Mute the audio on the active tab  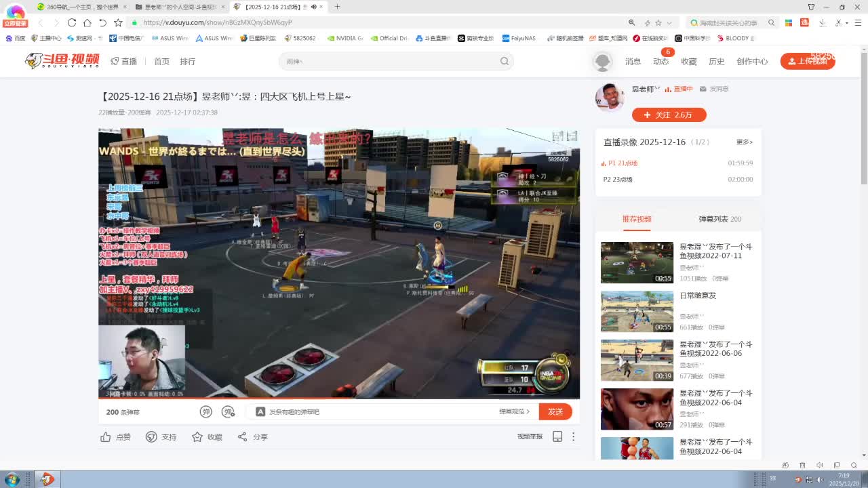tap(314, 7)
